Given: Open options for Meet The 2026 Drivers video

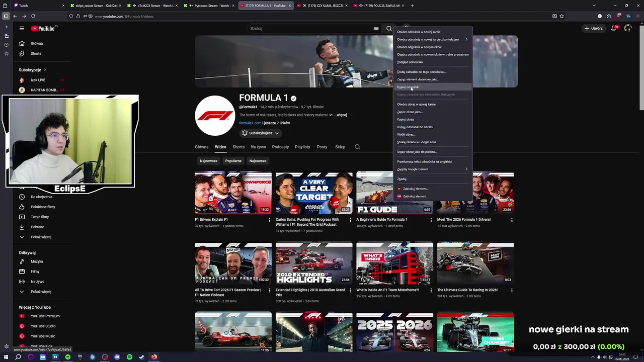Looking at the screenshot, I should [512, 220].
